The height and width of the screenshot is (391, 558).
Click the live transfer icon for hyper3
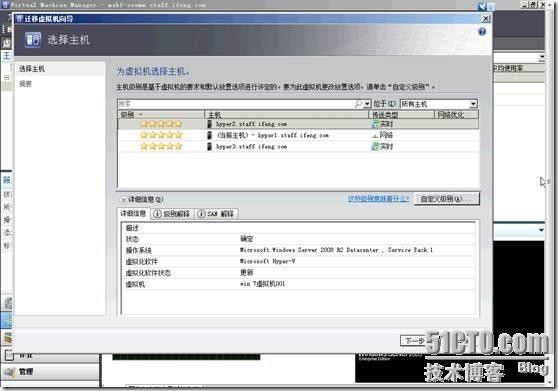(375, 147)
